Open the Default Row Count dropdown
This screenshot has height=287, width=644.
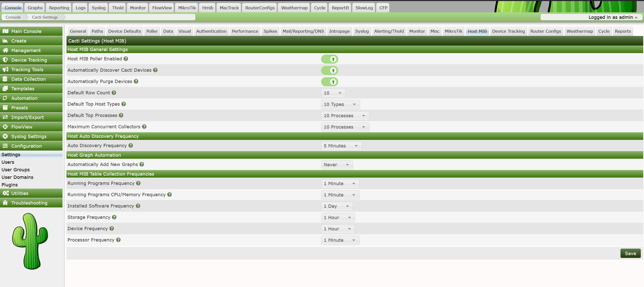tap(333, 93)
